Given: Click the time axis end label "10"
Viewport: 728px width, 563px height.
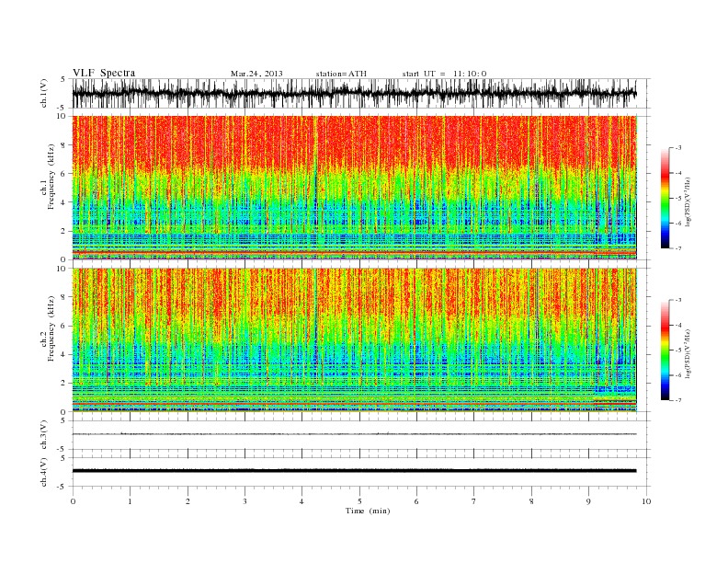Looking at the screenshot, I should [646, 501].
